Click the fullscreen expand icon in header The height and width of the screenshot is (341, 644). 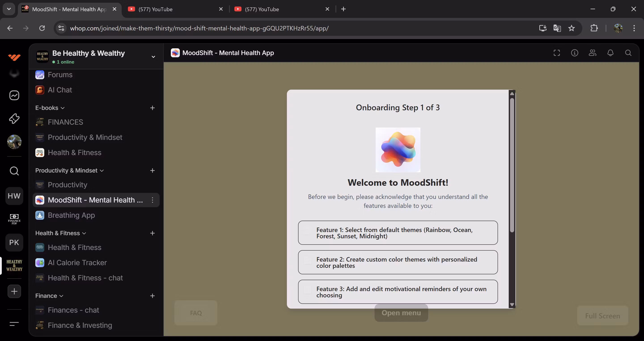point(557,53)
